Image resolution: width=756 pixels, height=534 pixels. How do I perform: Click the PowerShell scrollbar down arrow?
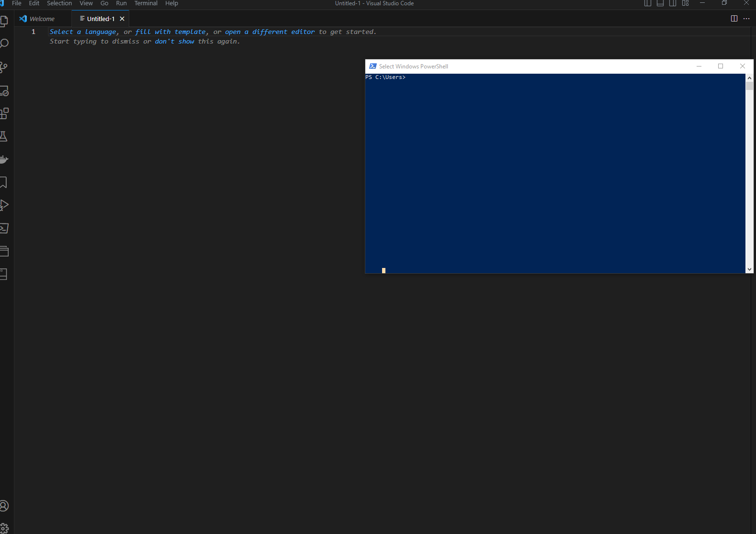749,269
